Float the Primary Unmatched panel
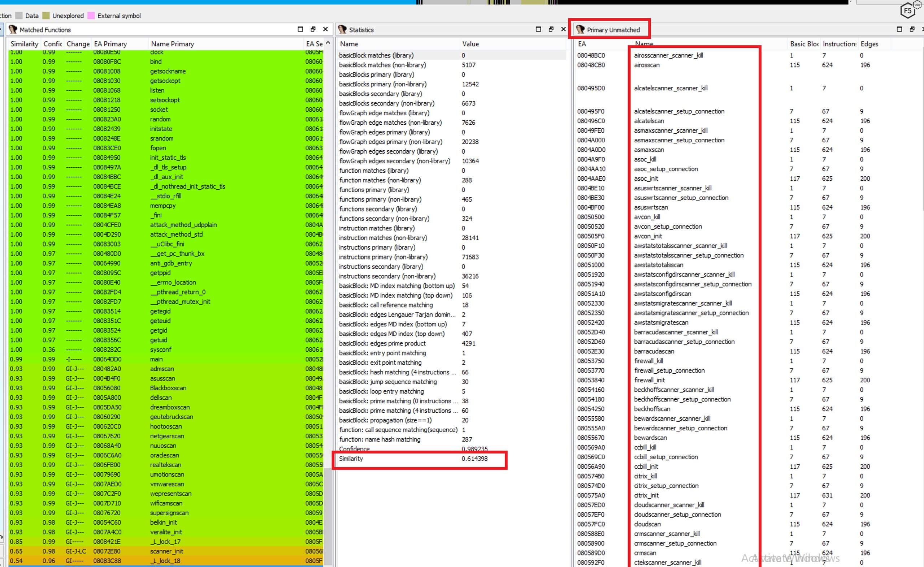 (x=912, y=29)
